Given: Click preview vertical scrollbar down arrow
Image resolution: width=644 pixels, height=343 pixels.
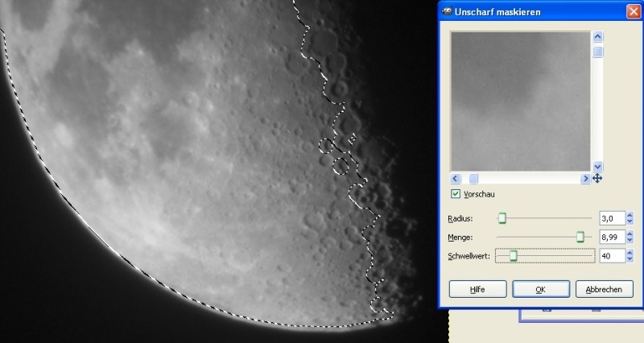Looking at the screenshot, I should [x=597, y=167].
